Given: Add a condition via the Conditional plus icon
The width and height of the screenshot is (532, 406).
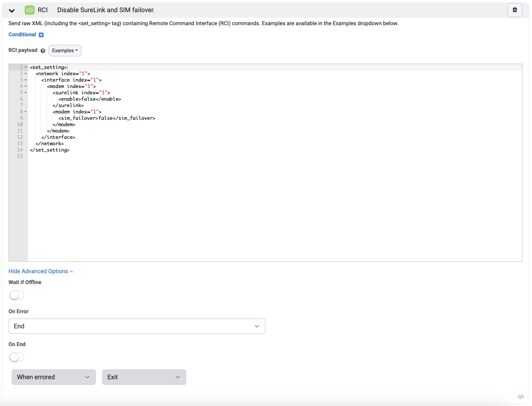Looking at the screenshot, I should pos(41,35).
